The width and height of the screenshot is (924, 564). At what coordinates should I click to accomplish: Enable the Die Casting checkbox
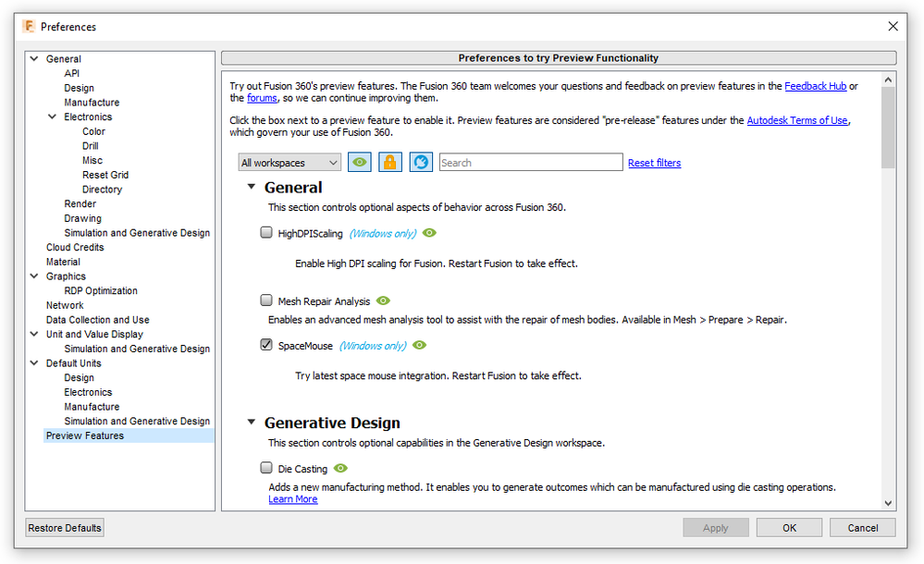(266, 467)
